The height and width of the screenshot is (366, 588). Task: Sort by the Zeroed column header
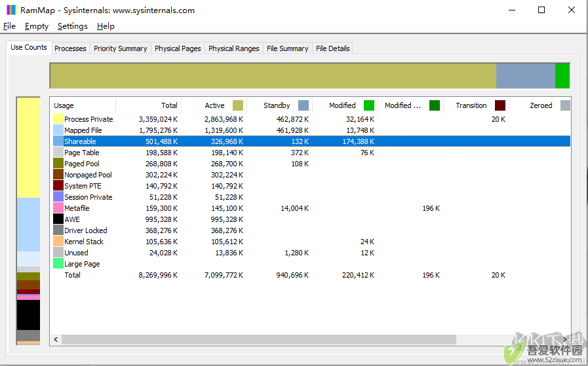541,105
